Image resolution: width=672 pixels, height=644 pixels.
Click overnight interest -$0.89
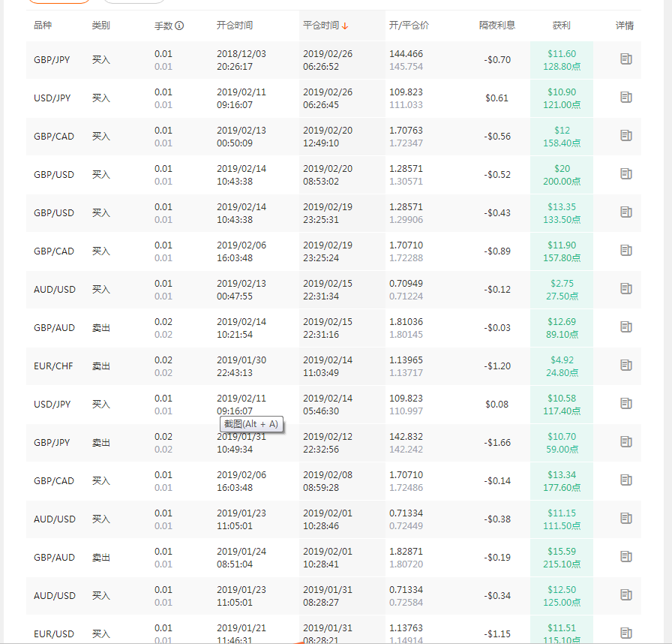[497, 251]
